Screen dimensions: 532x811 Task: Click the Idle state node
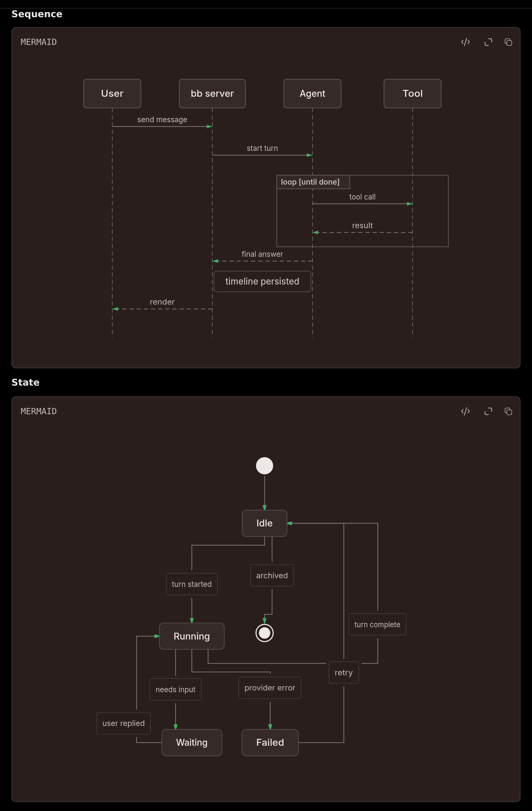[x=265, y=523]
